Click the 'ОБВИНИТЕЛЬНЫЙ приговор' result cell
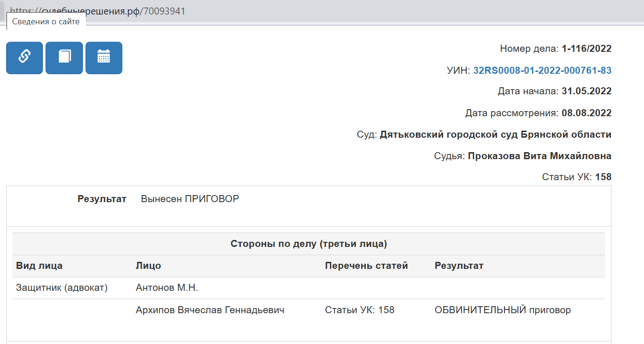This screenshot has height=344, width=644. click(x=503, y=310)
